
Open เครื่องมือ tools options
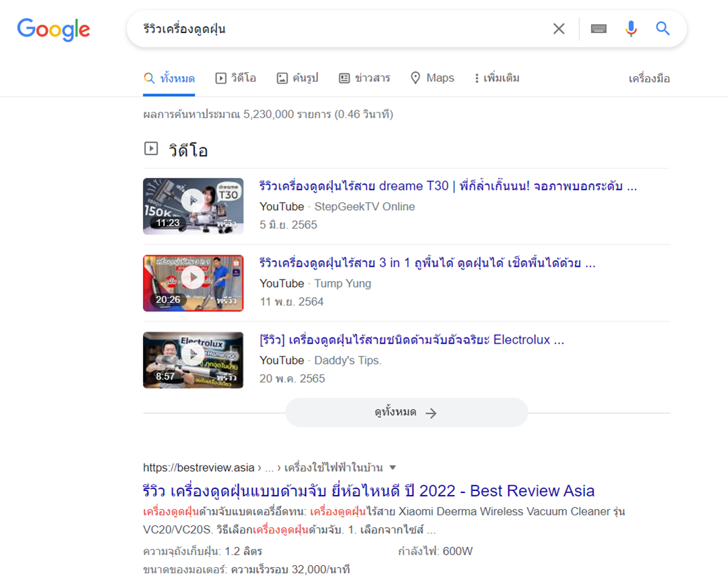[x=649, y=78]
